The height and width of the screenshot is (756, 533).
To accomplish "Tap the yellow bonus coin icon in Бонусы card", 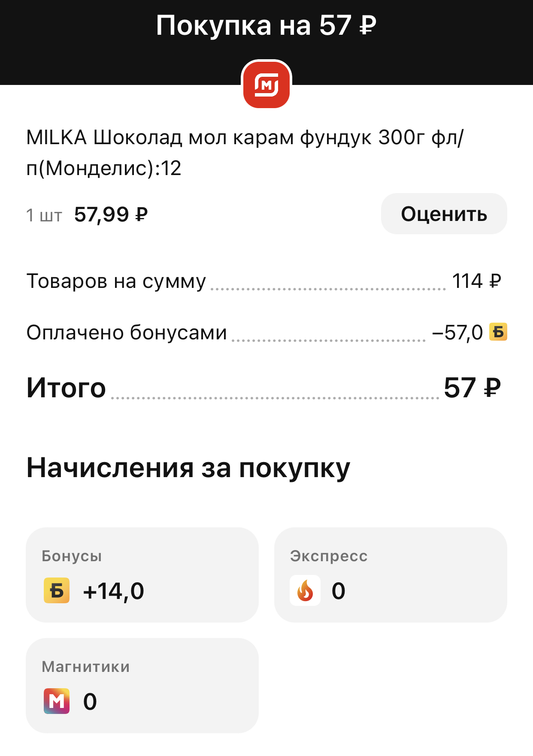I will 57,590.
